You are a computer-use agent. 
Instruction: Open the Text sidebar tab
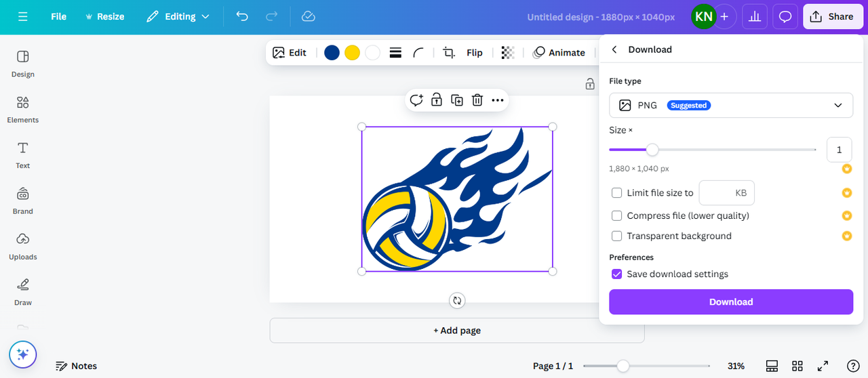pyautogui.click(x=23, y=155)
